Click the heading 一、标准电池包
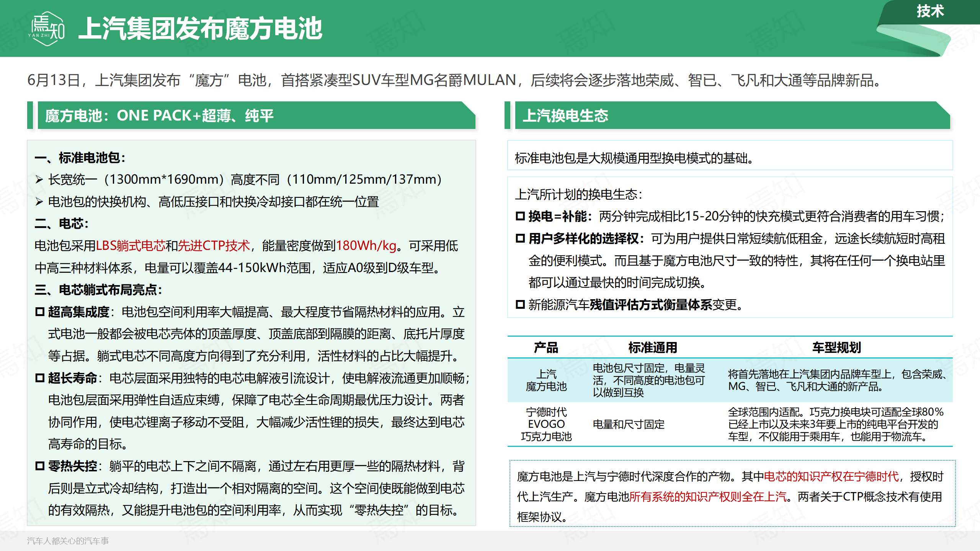 pos(80,158)
